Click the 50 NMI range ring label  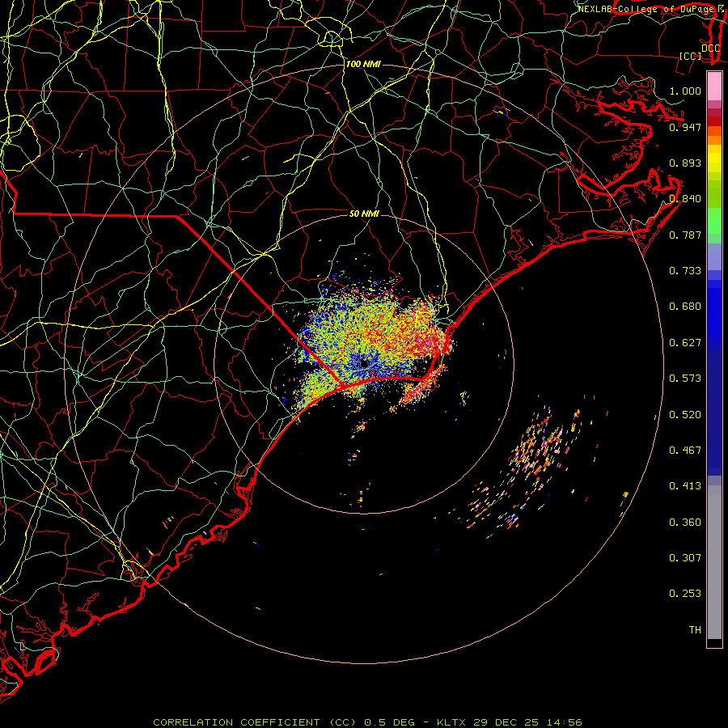(x=364, y=214)
